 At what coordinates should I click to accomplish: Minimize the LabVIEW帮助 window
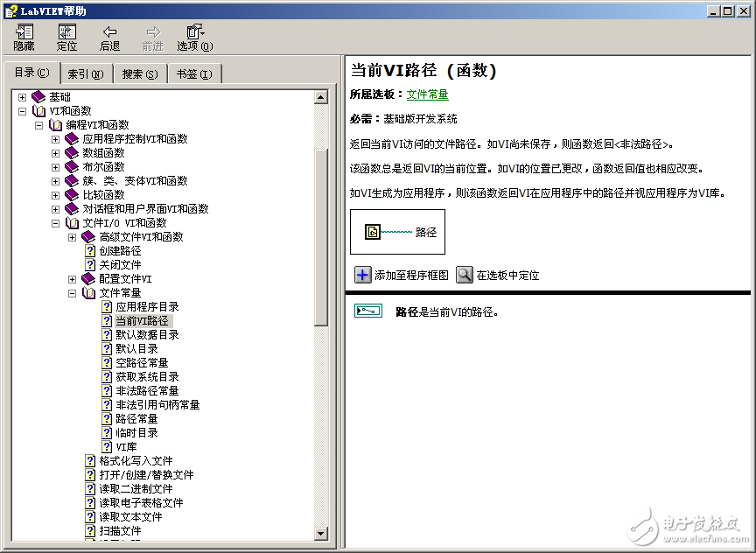click(x=714, y=10)
